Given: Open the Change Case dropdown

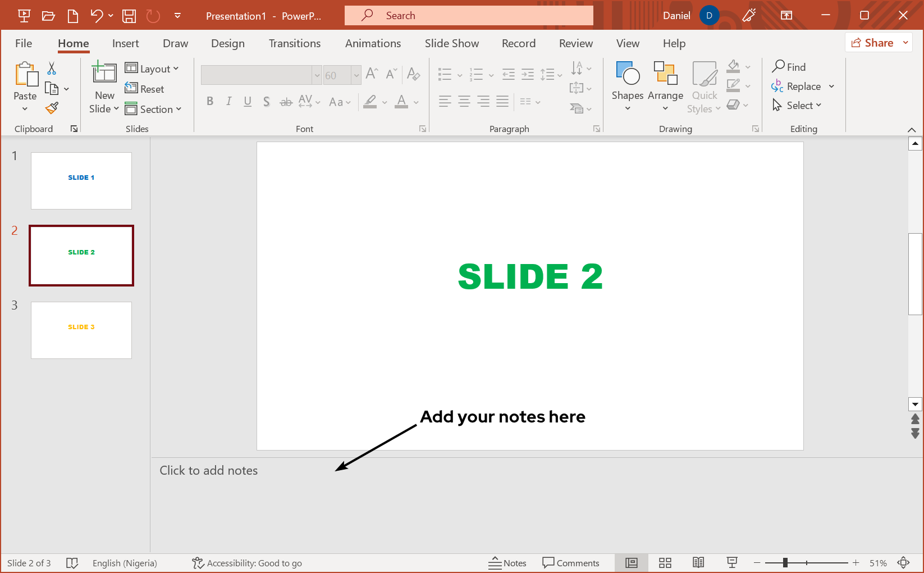Looking at the screenshot, I should point(340,102).
